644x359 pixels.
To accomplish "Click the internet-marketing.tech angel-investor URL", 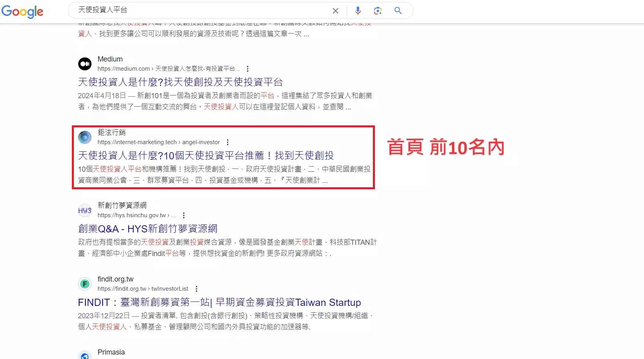I will tap(159, 142).
